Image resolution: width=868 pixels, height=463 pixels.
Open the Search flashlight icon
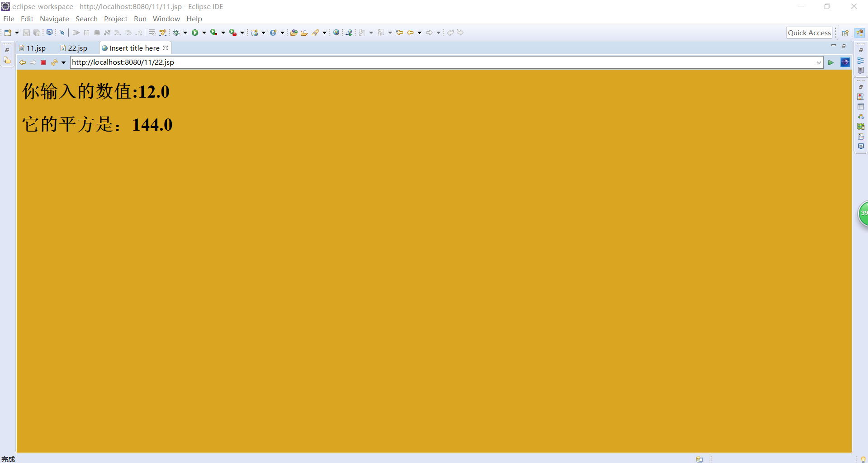317,32
